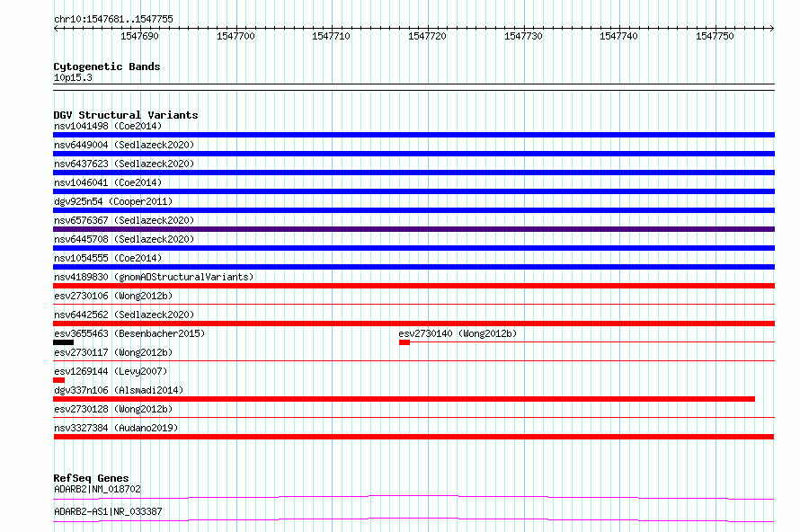Screen dimensions: 800x532
Task: Click the nsv3327384 (Audano2019) label
Action: tap(116, 428)
